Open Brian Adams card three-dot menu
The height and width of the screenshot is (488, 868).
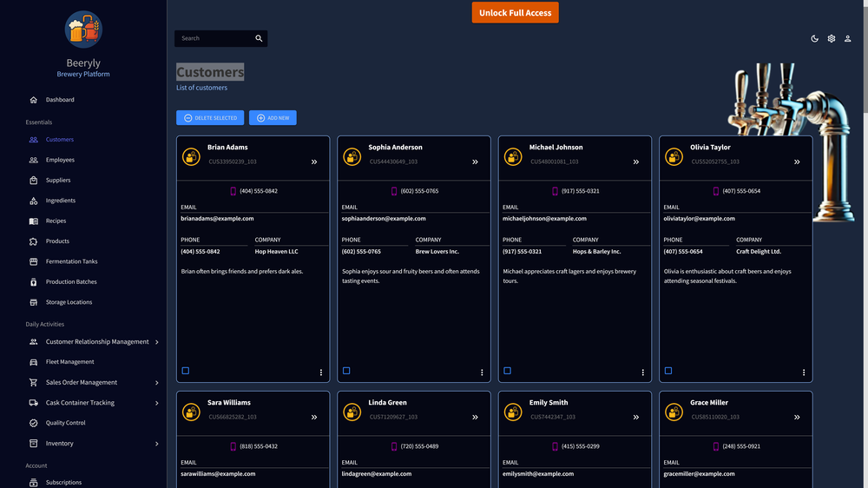321,373
